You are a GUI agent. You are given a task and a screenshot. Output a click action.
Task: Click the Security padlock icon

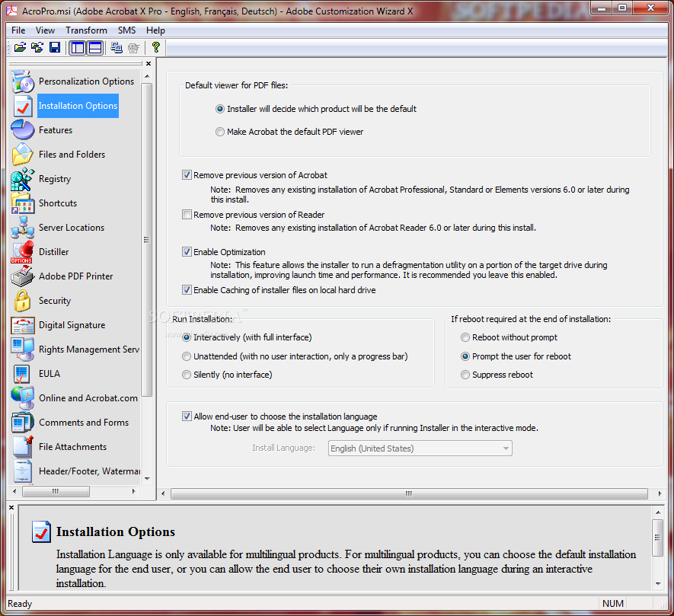tap(23, 301)
